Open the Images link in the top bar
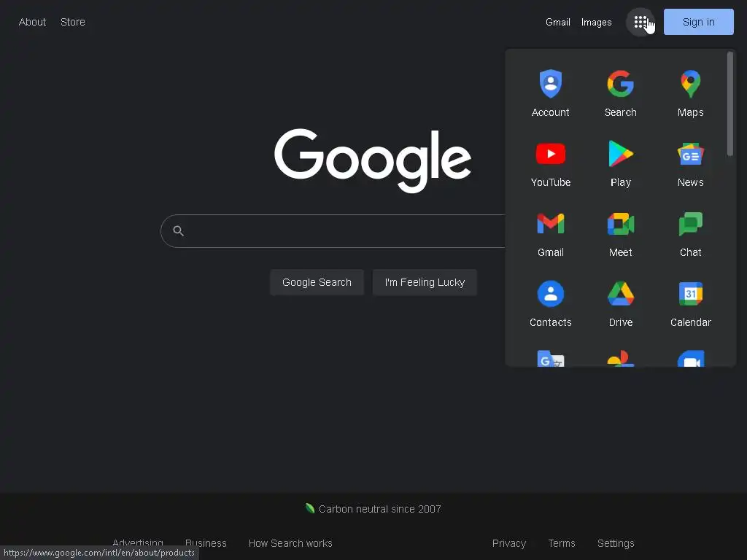This screenshot has width=747, height=560. (596, 22)
